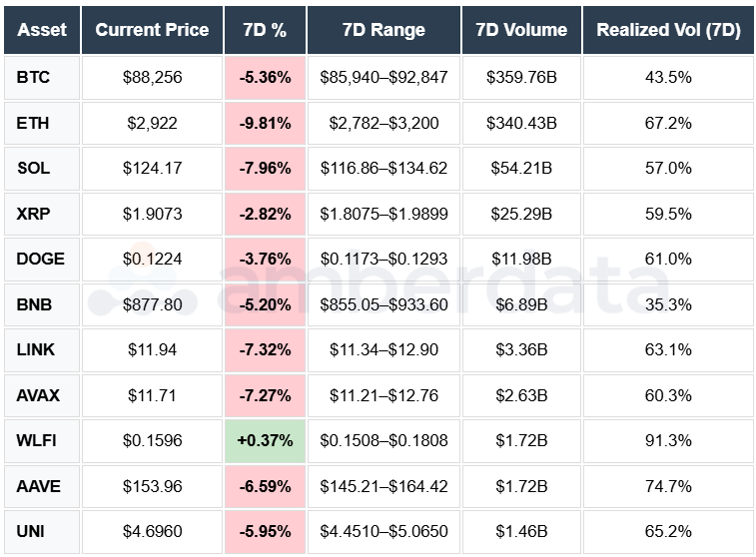Click the Realized Vol (7D) header

click(668, 30)
